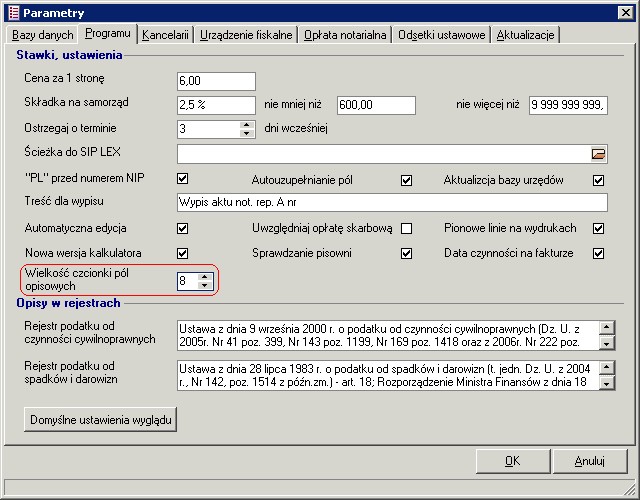Increase font size of descriptive fields
Image resolution: width=640 pixels, height=500 pixels.
tap(205, 277)
